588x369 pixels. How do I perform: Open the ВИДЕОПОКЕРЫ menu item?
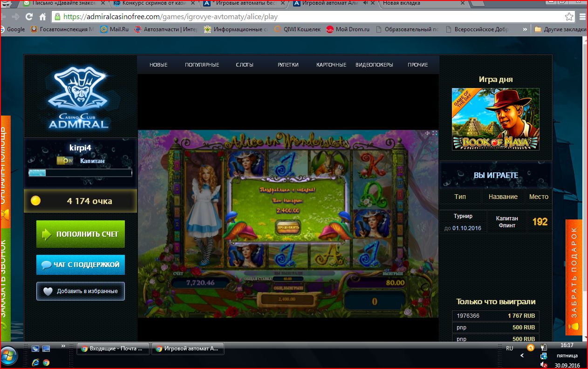click(x=374, y=65)
